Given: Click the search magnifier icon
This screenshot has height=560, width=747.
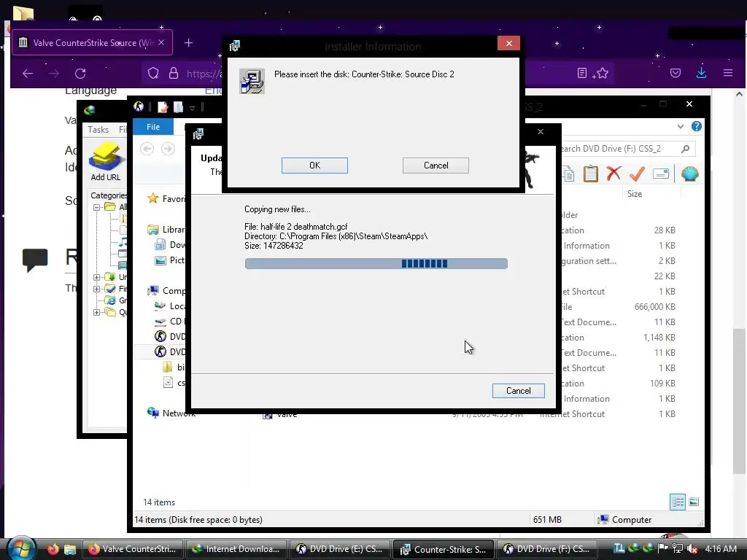Looking at the screenshot, I should (x=686, y=149).
